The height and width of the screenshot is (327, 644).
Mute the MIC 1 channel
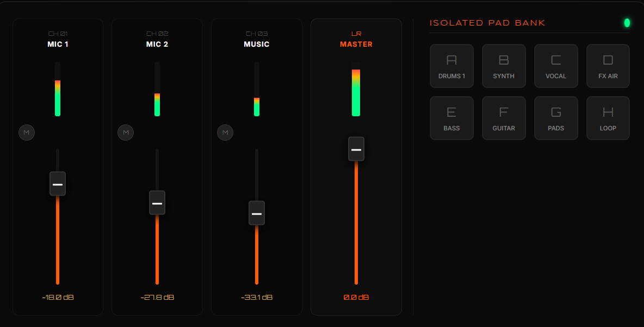coord(27,133)
